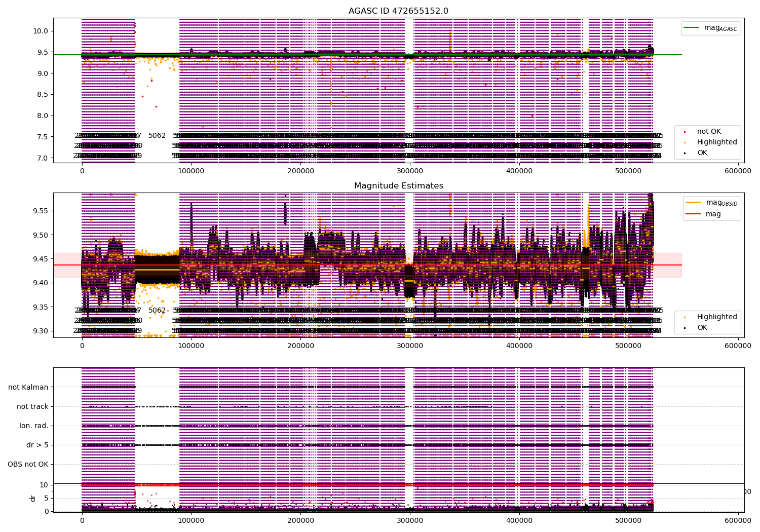
Task: Click the 'AGASC ID 472655152.0' plot title
Action: click(398, 11)
